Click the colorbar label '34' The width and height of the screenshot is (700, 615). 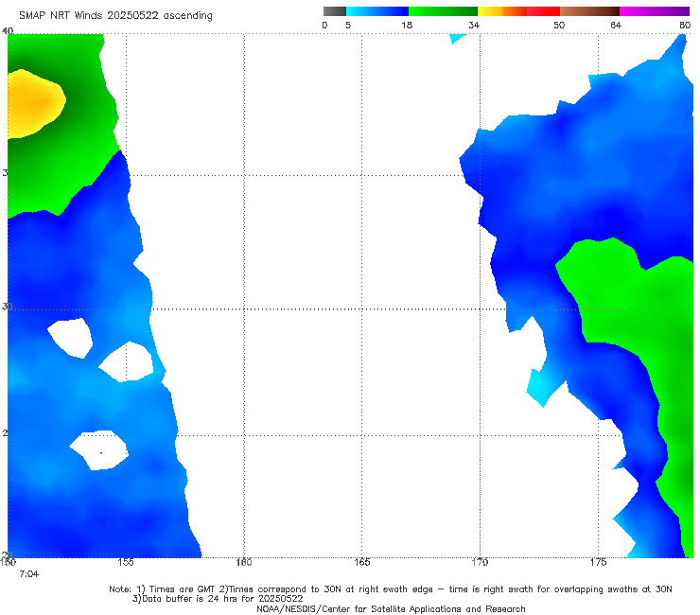474,26
